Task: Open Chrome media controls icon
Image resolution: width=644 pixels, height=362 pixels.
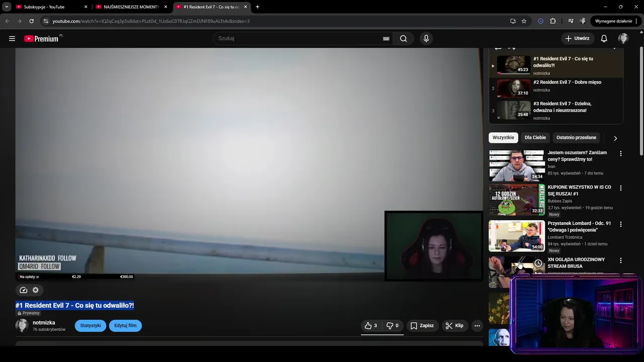Action: pos(571,21)
